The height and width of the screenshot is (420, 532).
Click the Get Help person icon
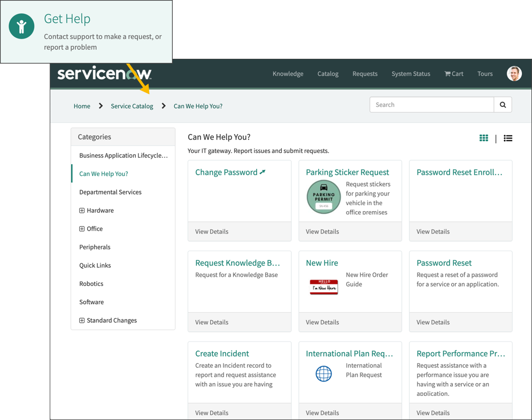point(21,26)
